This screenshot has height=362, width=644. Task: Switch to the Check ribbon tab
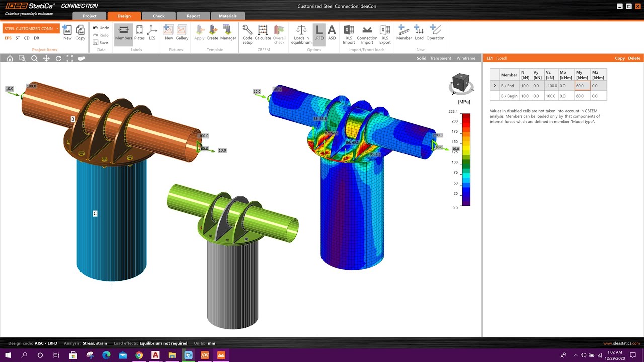pyautogui.click(x=158, y=16)
